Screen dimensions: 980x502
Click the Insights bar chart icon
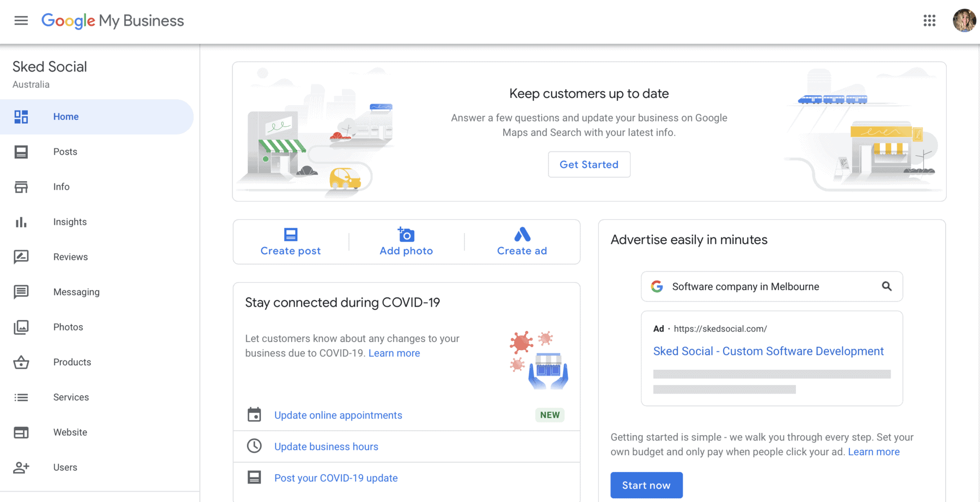tap(21, 222)
